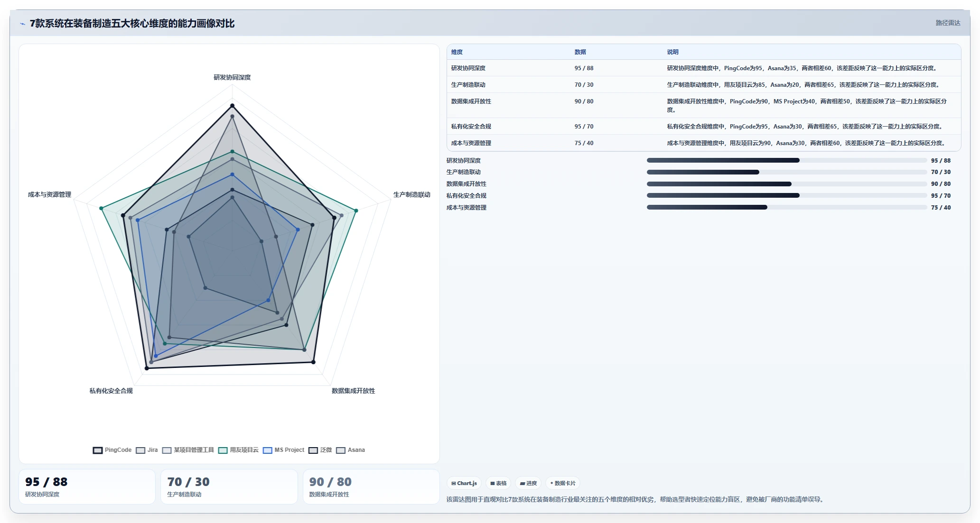Click the small icon before the title

tap(22, 24)
